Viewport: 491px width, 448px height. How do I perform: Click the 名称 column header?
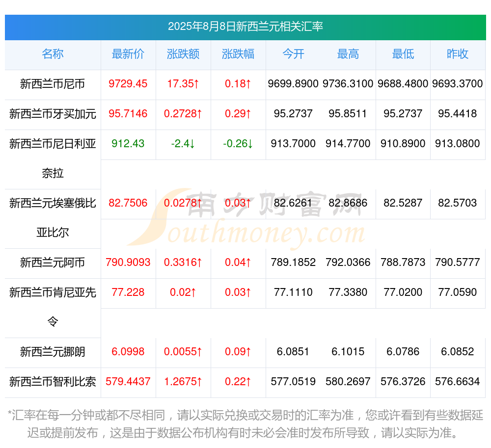[53, 54]
